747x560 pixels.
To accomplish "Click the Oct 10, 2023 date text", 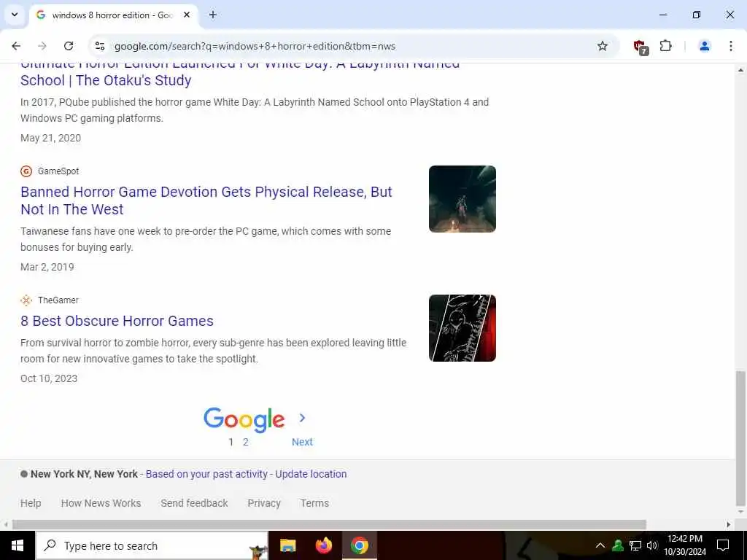I will (x=49, y=378).
